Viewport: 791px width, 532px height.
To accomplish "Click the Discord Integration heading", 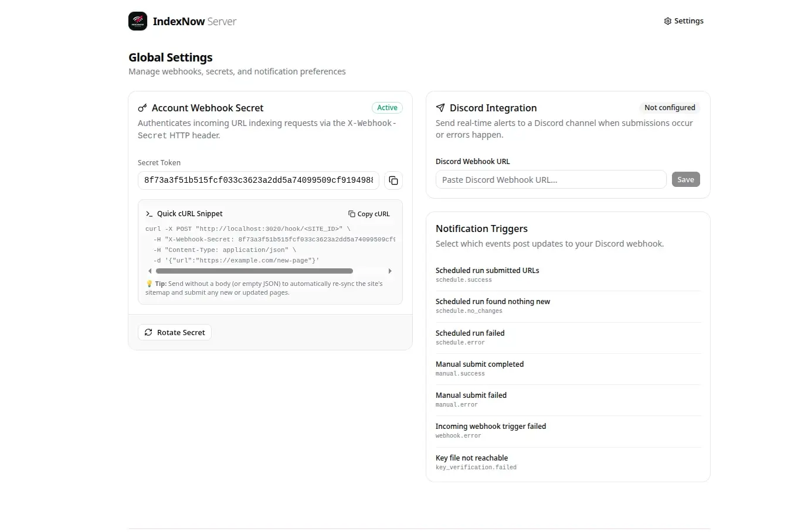I will coord(493,108).
